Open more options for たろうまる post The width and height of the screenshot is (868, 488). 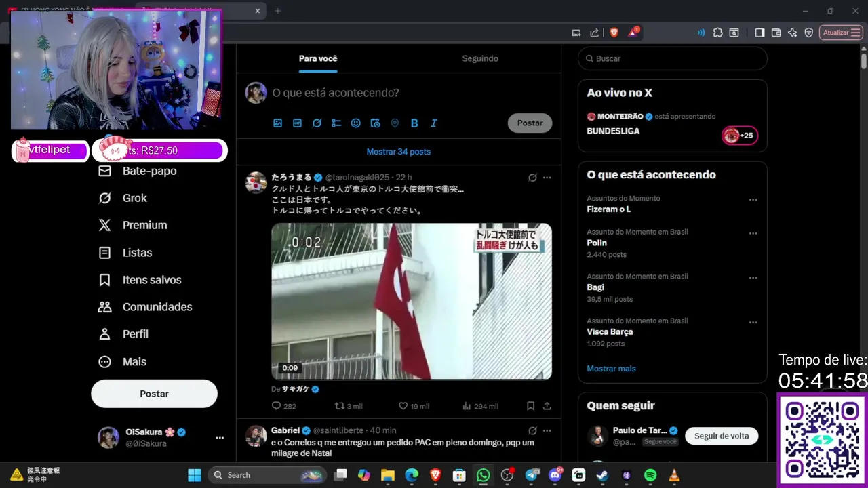(547, 178)
